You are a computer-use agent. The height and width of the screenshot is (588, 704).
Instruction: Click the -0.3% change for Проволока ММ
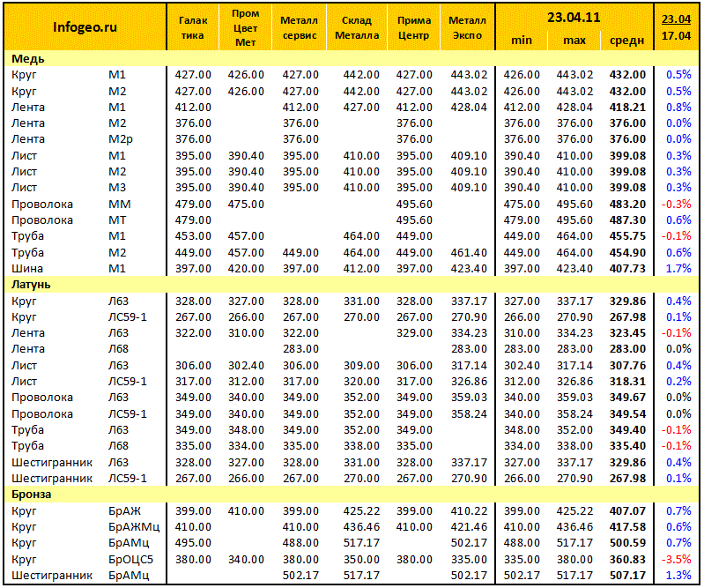click(x=676, y=205)
